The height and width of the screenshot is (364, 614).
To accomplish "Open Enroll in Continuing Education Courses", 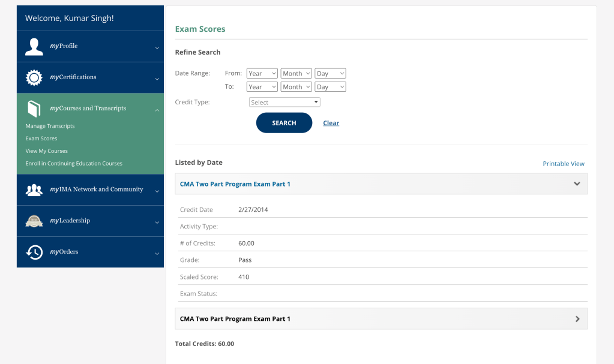I will (74, 164).
